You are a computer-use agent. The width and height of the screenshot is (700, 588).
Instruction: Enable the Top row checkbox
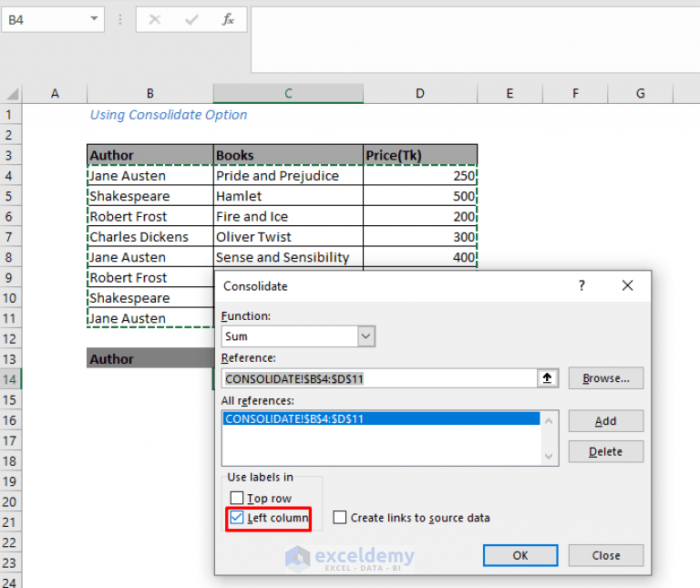click(237, 498)
